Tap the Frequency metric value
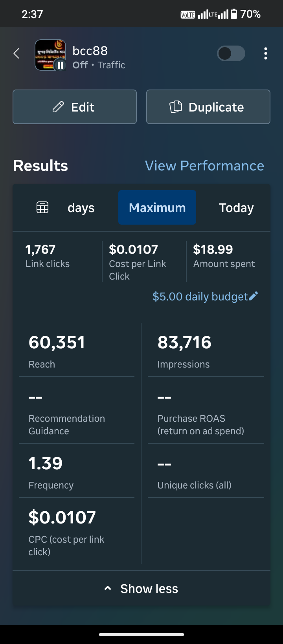This screenshot has width=283, height=644. click(x=46, y=463)
